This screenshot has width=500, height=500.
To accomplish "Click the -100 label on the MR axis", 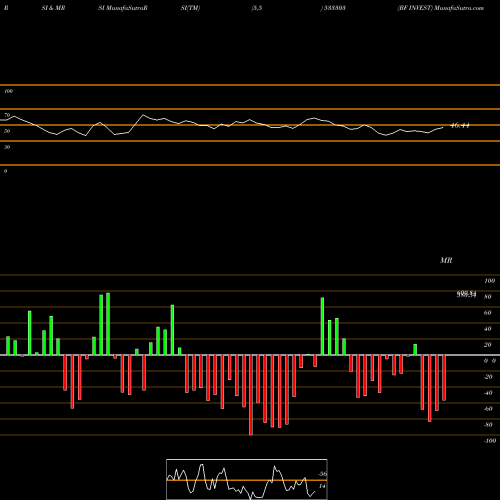I will 489,441.
